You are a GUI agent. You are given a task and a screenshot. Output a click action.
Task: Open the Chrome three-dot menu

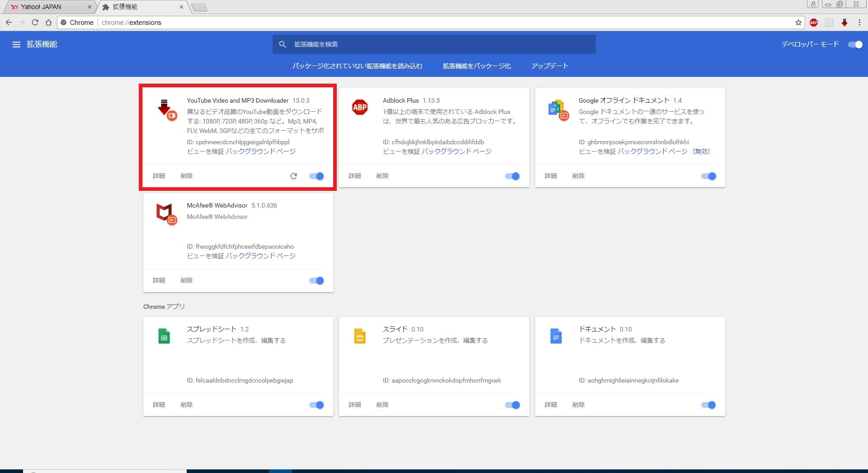pos(859,22)
